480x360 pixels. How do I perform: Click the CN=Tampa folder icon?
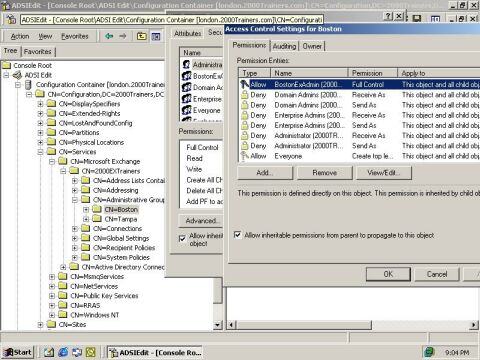point(97,219)
